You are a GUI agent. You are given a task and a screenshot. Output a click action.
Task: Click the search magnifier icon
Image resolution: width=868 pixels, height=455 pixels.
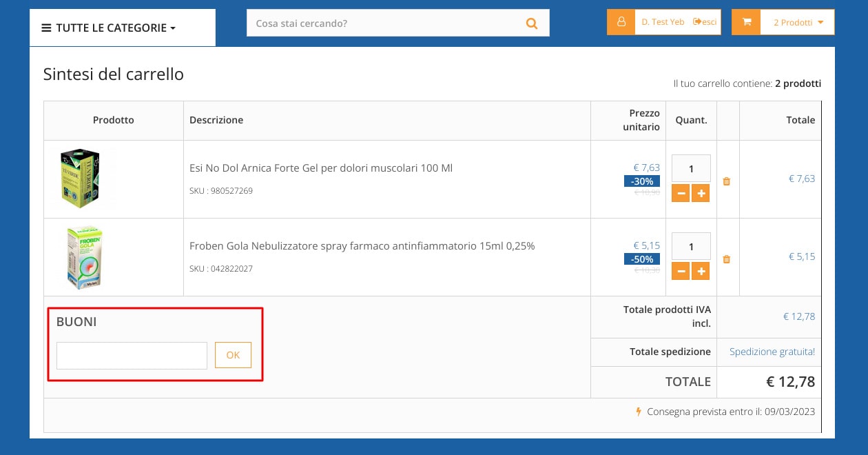[x=531, y=23]
